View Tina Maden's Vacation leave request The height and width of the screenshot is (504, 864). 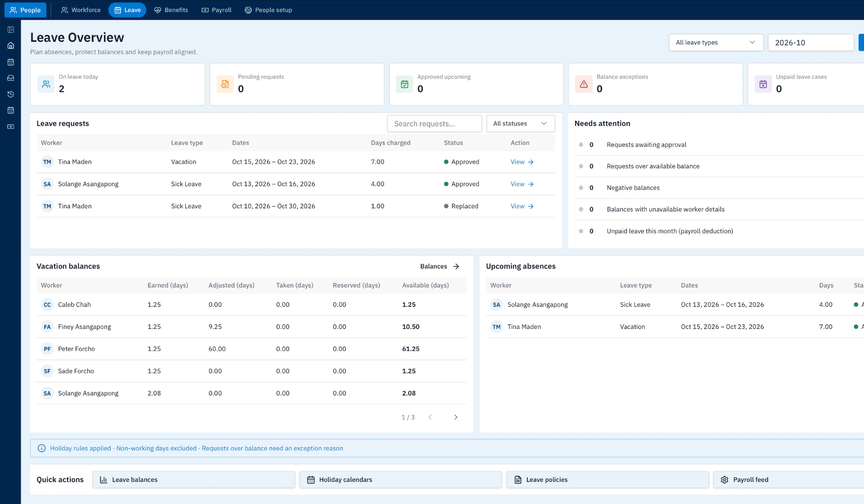pyautogui.click(x=522, y=162)
